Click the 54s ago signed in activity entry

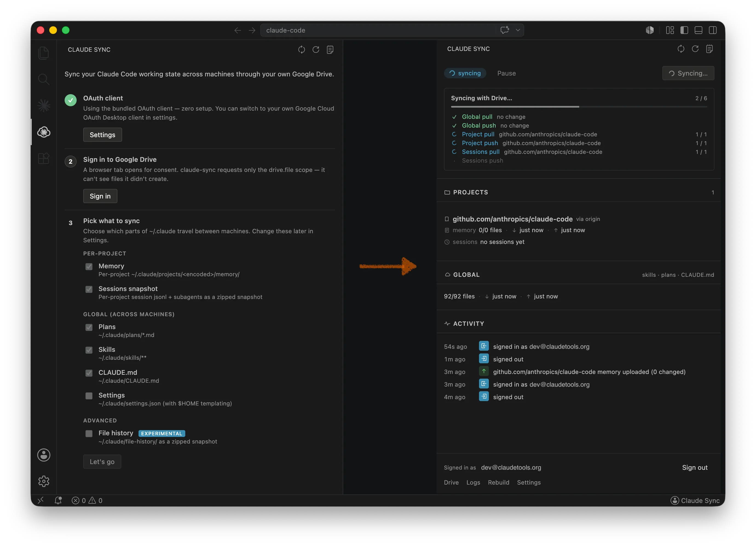click(x=579, y=346)
